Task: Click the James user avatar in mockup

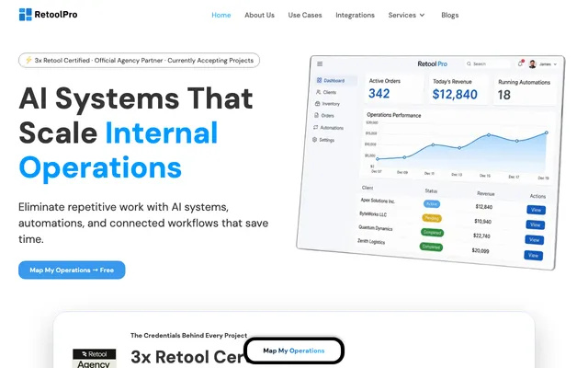Action: pyautogui.click(x=532, y=64)
